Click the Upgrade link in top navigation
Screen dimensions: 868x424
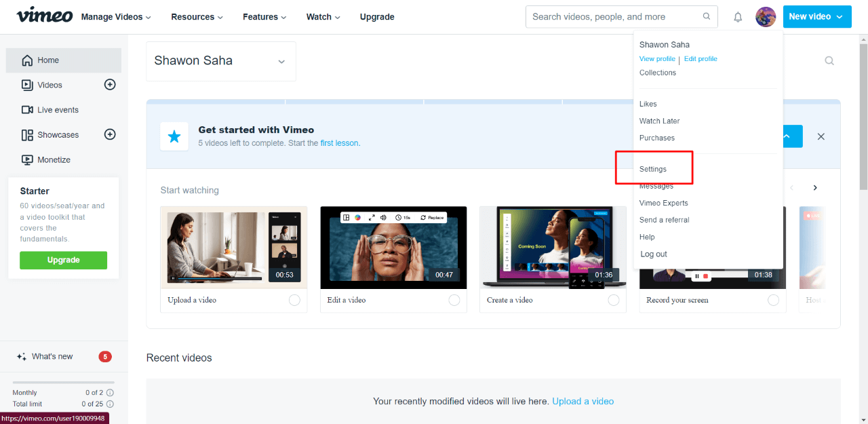(377, 17)
